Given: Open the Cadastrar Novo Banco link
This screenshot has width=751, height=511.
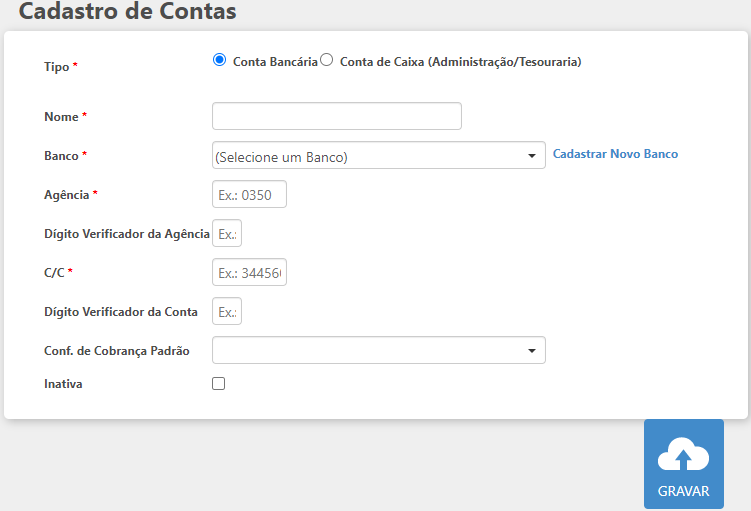Looking at the screenshot, I should click(615, 154).
